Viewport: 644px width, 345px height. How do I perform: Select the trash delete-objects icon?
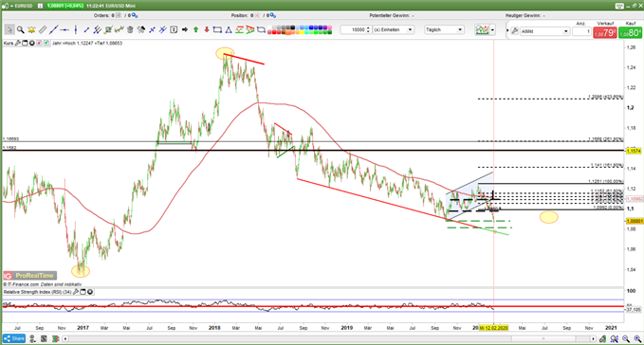point(130,30)
